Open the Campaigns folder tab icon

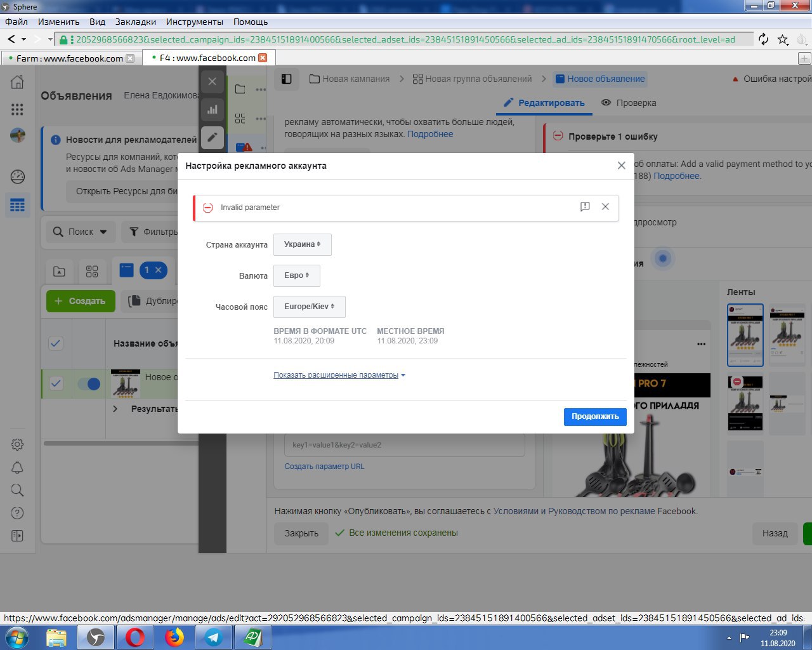[x=59, y=272]
